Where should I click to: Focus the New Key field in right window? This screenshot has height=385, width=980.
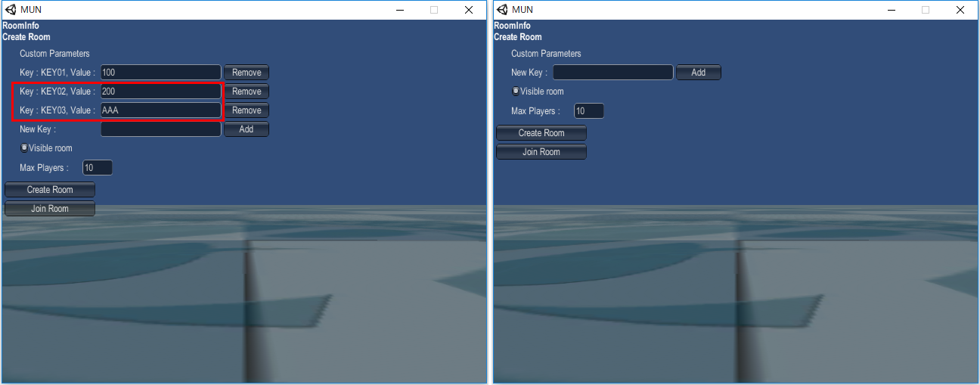[613, 73]
